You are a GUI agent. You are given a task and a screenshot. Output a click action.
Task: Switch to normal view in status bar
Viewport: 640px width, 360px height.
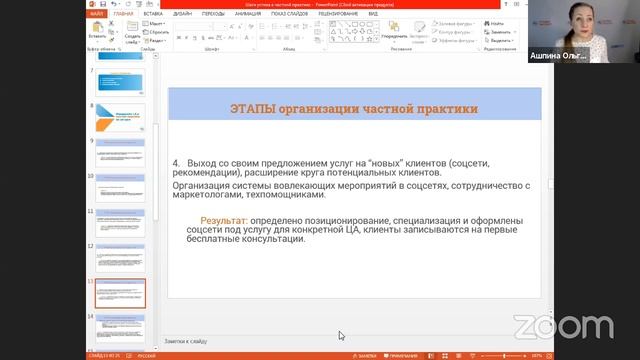pyautogui.click(x=431, y=356)
